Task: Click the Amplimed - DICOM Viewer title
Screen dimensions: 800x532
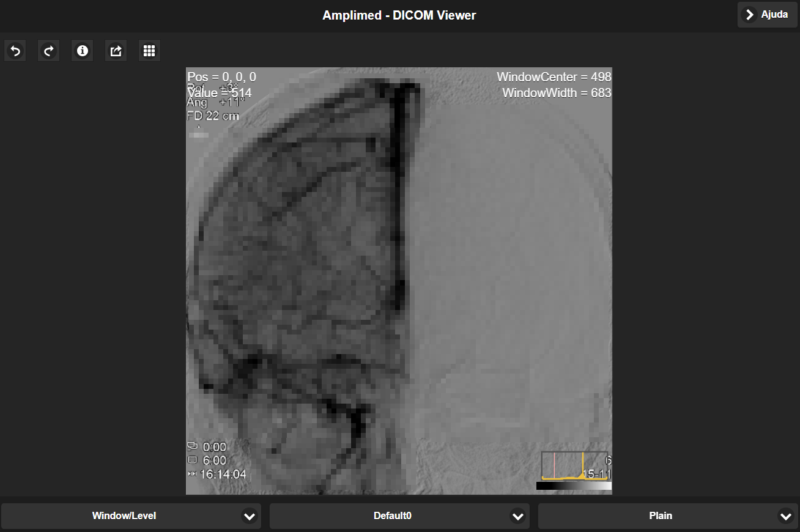Action: pyautogui.click(x=399, y=15)
